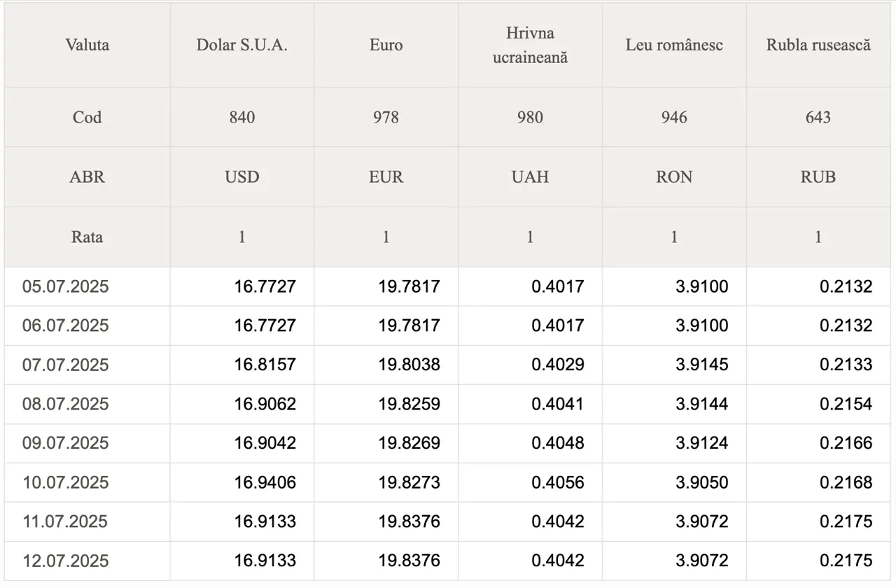896x588 pixels.
Task: Select the Hrivna ucraineană header cell
Action: coord(530,45)
